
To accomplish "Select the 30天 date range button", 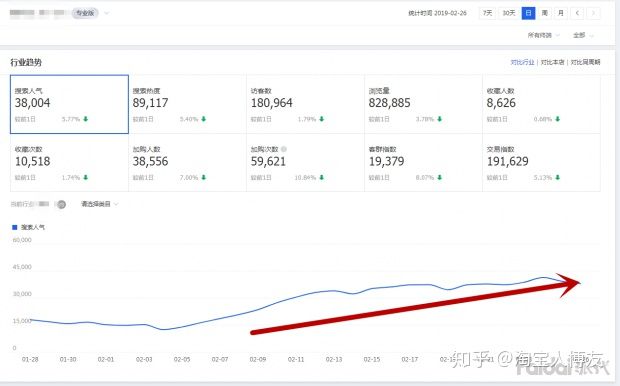I will point(508,13).
